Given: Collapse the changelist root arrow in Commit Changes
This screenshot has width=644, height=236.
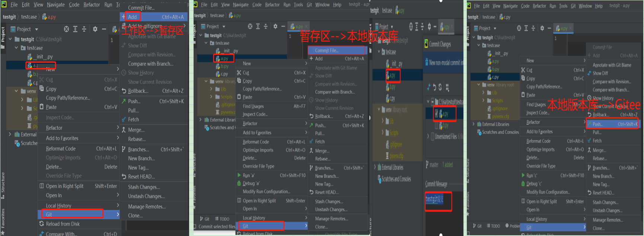Looking at the screenshot, I should click(x=428, y=101).
